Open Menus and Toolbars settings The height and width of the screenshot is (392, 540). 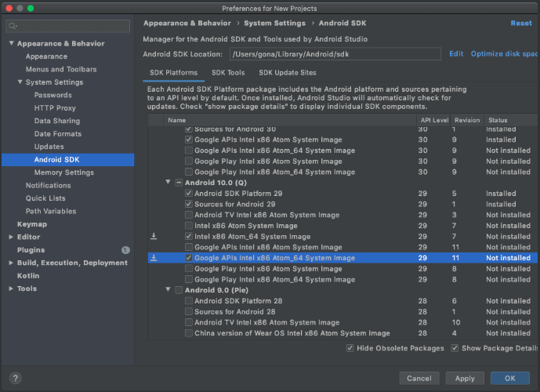pyautogui.click(x=61, y=69)
